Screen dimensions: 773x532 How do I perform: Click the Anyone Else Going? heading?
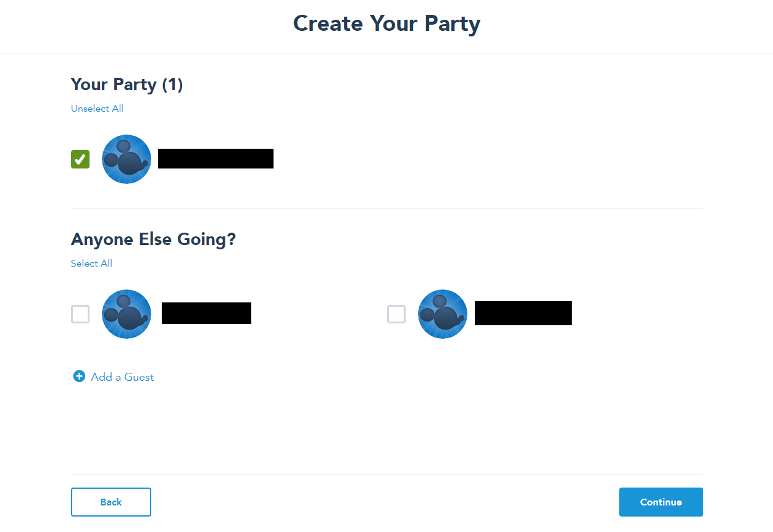point(153,239)
